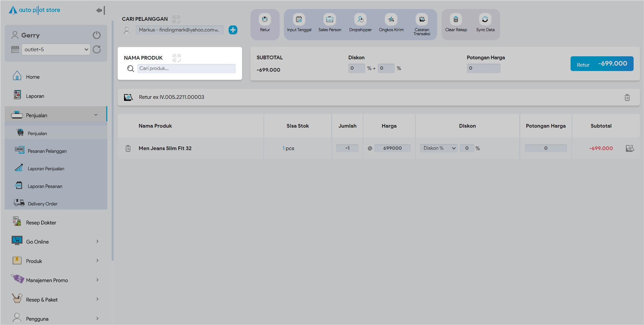
Task: Click the Cari produk search field
Action: pos(186,69)
